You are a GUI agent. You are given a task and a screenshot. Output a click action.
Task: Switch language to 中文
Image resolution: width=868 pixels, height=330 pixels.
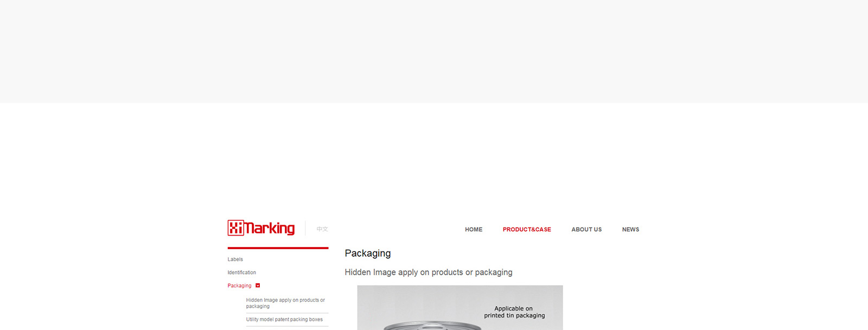click(322, 229)
